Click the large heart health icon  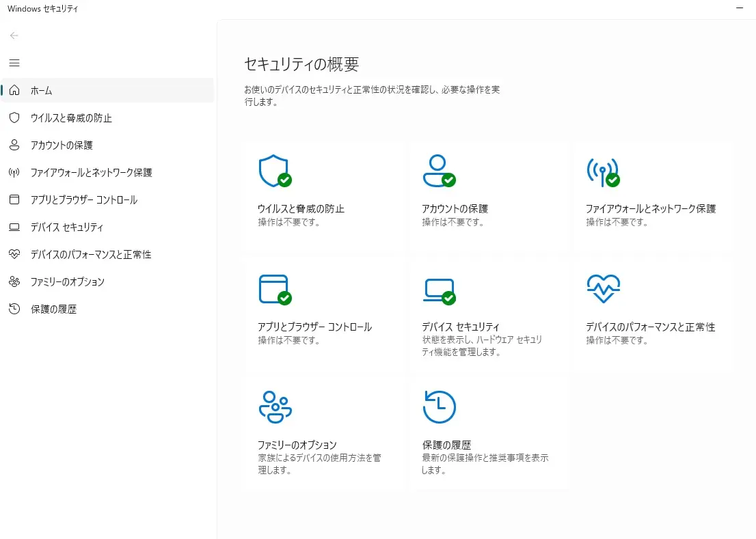click(x=603, y=288)
